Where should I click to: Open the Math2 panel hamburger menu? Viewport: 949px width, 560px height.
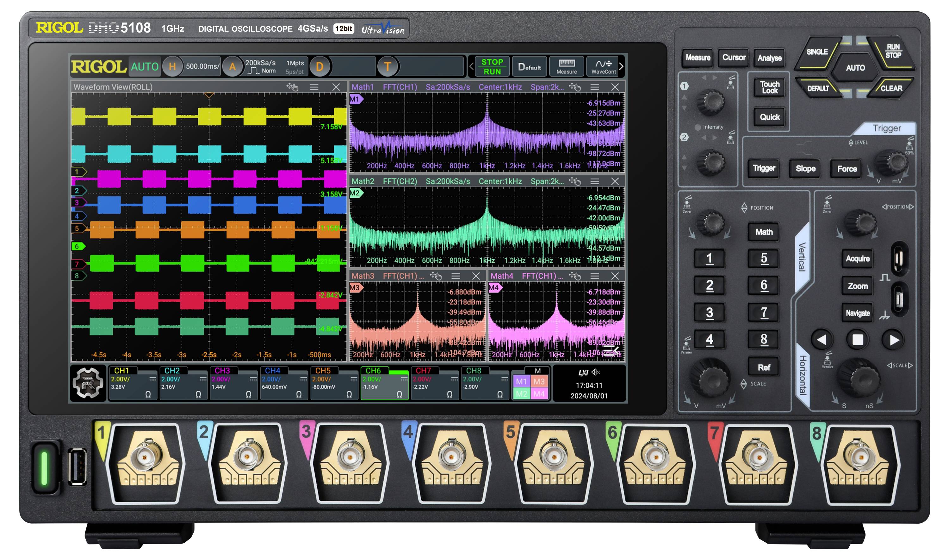(x=595, y=181)
